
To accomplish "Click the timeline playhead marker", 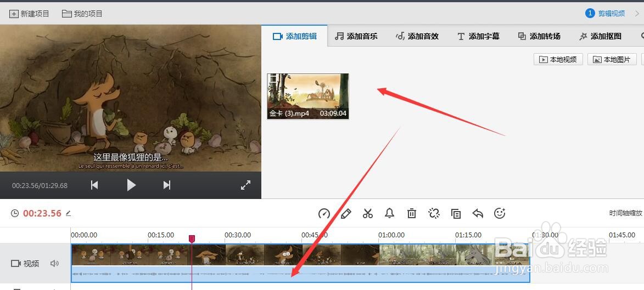I will (x=192, y=238).
